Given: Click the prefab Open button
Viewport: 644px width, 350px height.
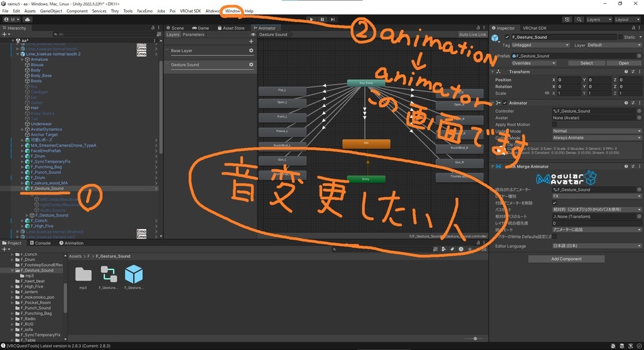Looking at the screenshot, I should [623, 63].
